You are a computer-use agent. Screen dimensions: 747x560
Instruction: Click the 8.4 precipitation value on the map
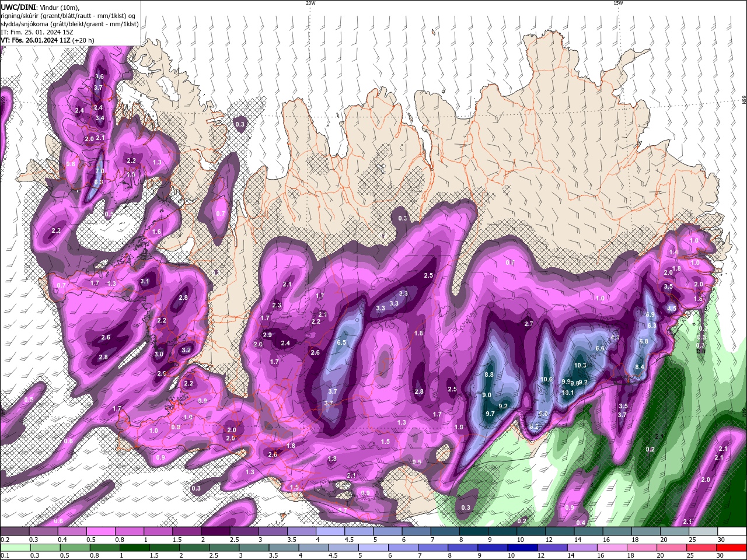pos(640,367)
